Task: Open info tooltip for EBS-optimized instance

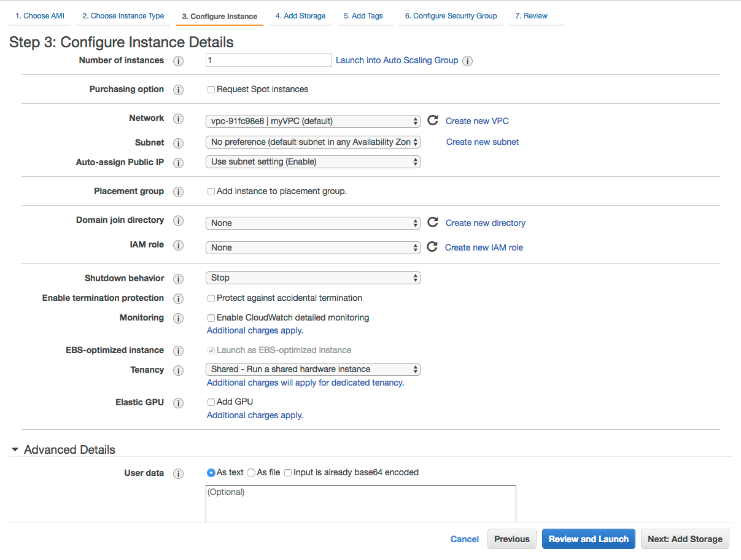Action: click(179, 351)
